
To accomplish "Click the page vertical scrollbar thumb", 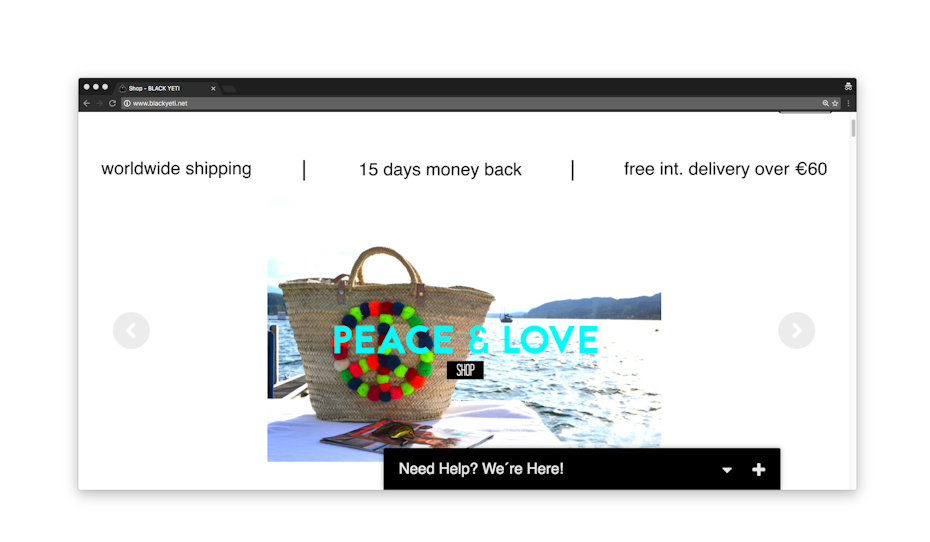I will pyautogui.click(x=853, y=128).
